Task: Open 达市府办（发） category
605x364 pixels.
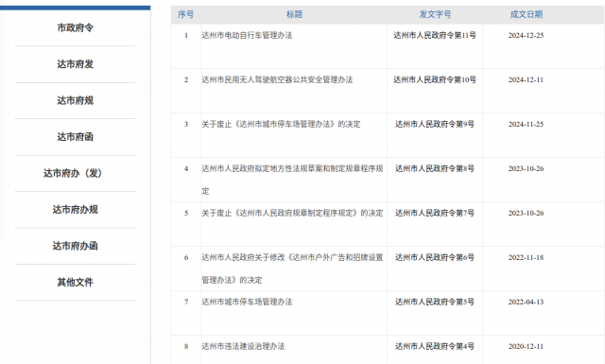Action: [x=73, y=173]
